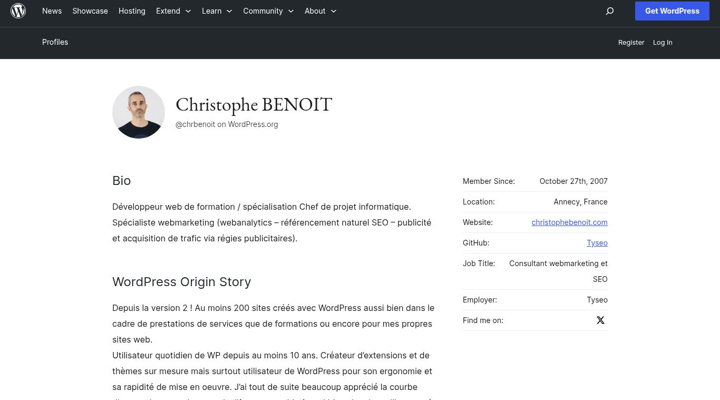Click the WordPress logo icon
Image resolution: width=720 pixels, height=400 pixels.
click(x=18, y=11)
